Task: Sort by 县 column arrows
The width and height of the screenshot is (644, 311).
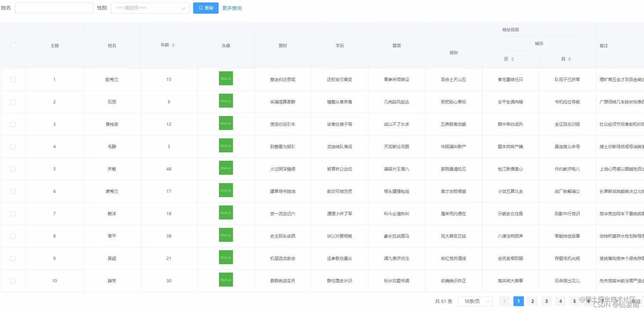Action: (570, 59)
